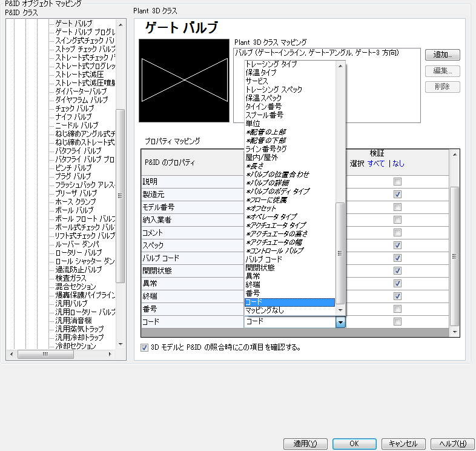Viewport: 476px width, 451px height.
Task: Select ゲート バルブ in the class tree
Action: [74, 24]
